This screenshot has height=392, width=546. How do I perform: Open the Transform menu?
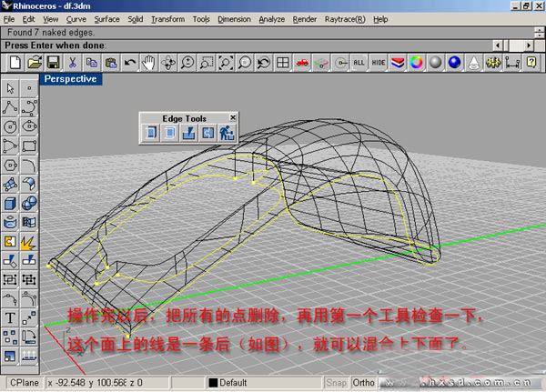(x=167, y=18)
